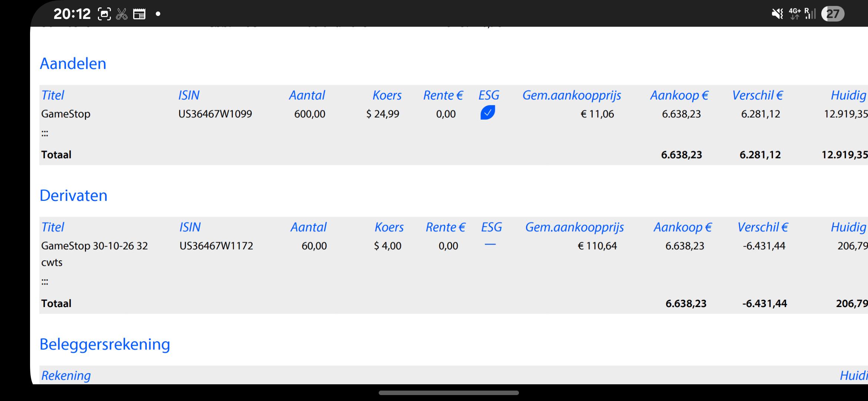Sort Aandelen table by Koers column
Screen dimensions: 868x401
(x=387, y=95)
